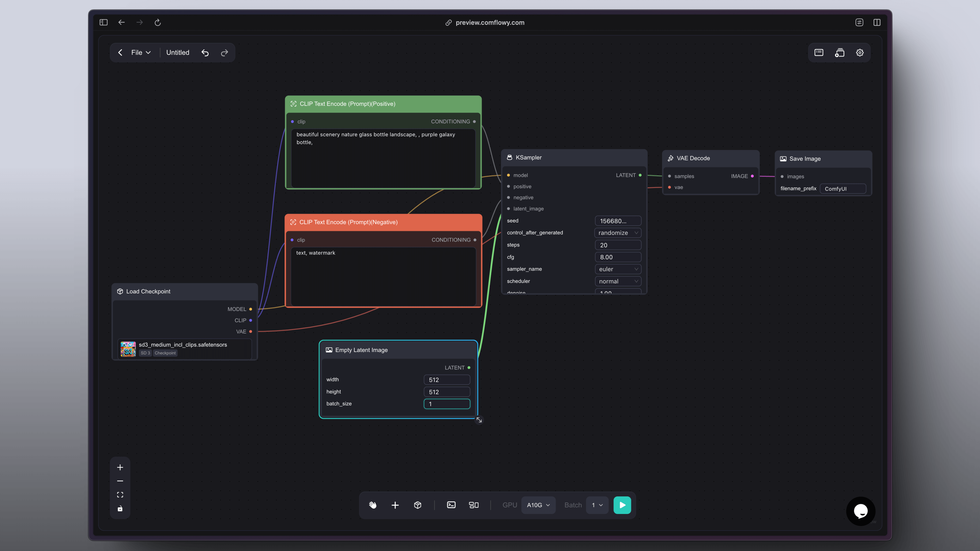The image size is (980, 551).
Task: Click the layout/gallery icon beside the terminal icon
Action: (x=474, y=505)
